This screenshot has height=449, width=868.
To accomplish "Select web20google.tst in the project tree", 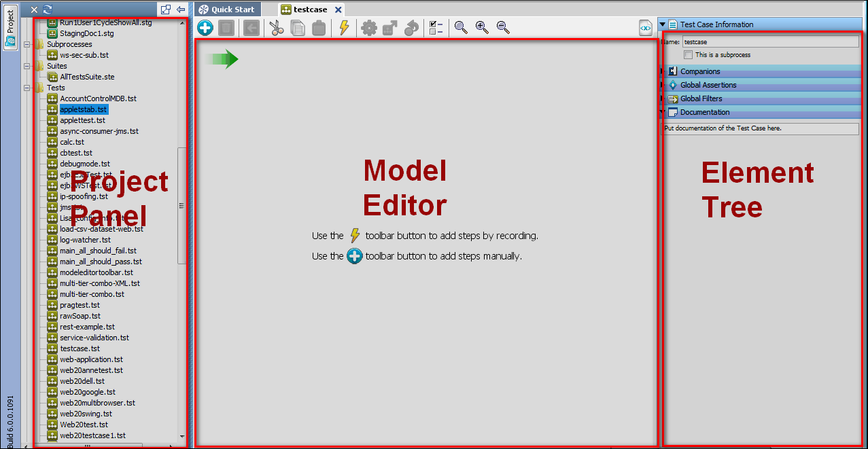I will (x=87, y=392).
